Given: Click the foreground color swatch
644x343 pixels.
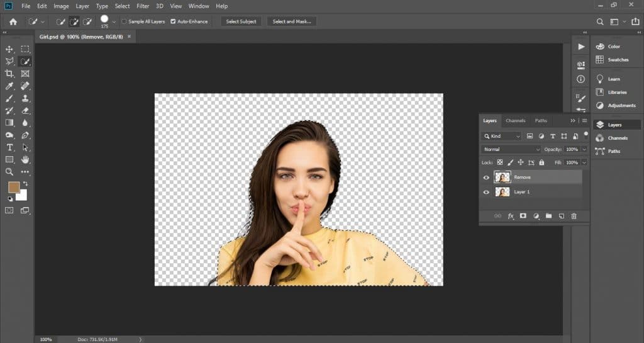Looking at the screenshot, I should 14,187.
